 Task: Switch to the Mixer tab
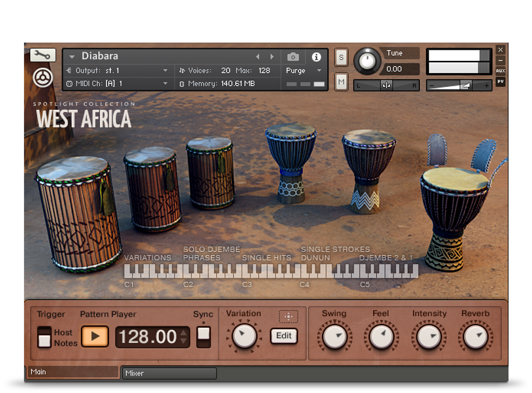pos(169,373)
